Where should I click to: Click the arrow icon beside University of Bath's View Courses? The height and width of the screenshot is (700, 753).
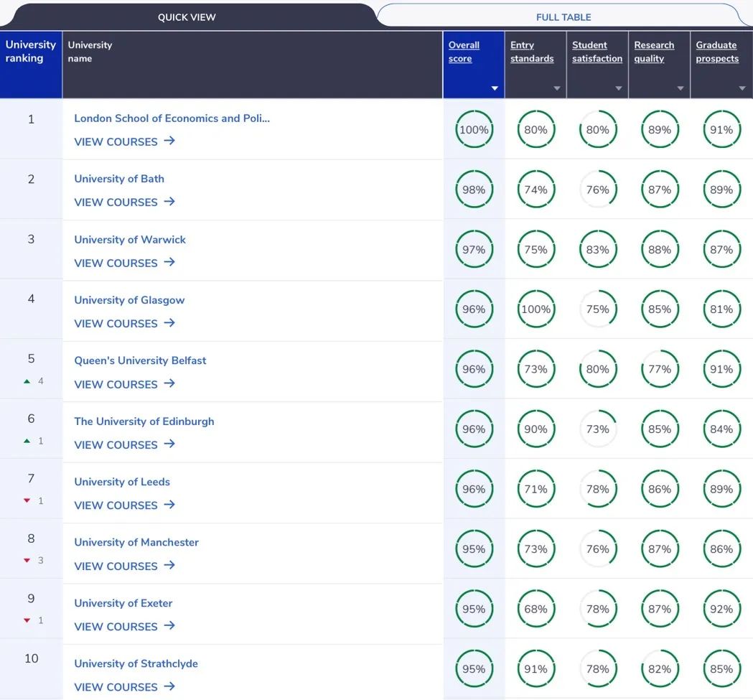pos(169,201)
